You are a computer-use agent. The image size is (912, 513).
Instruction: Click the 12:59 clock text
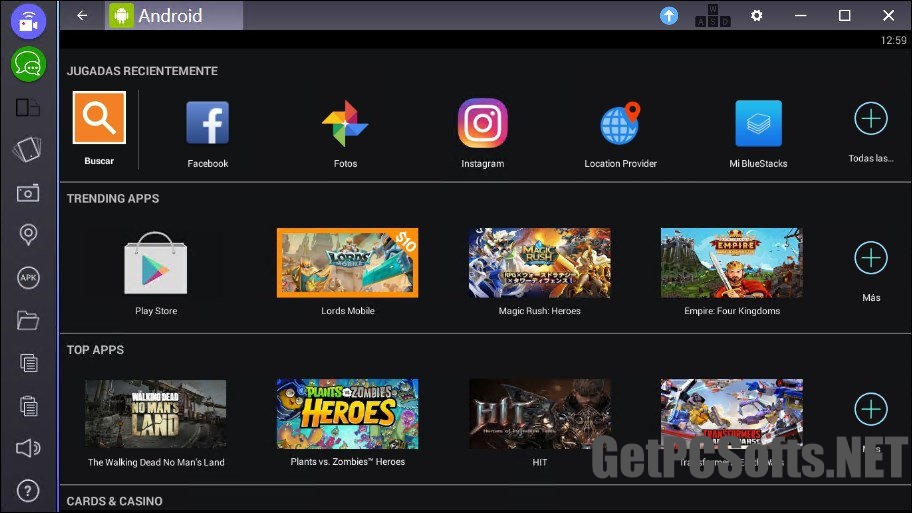tap(893, 40)
